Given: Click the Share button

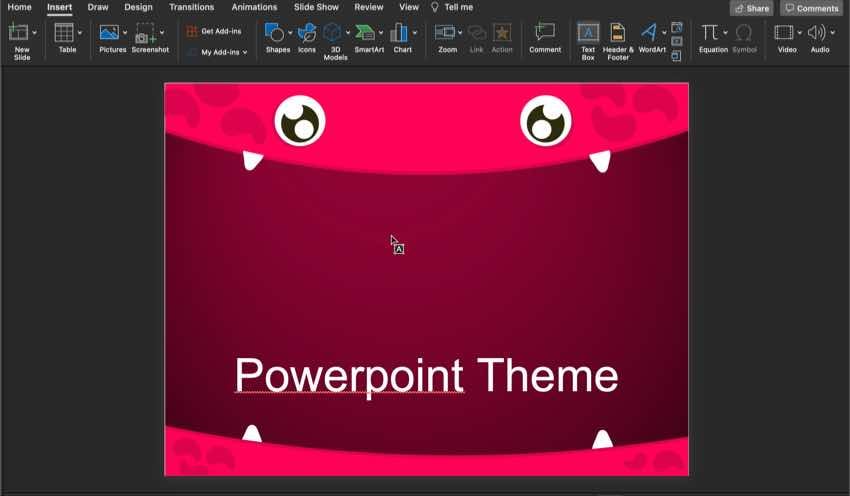Looking at the screenshot, I should [x=751, y=8].
